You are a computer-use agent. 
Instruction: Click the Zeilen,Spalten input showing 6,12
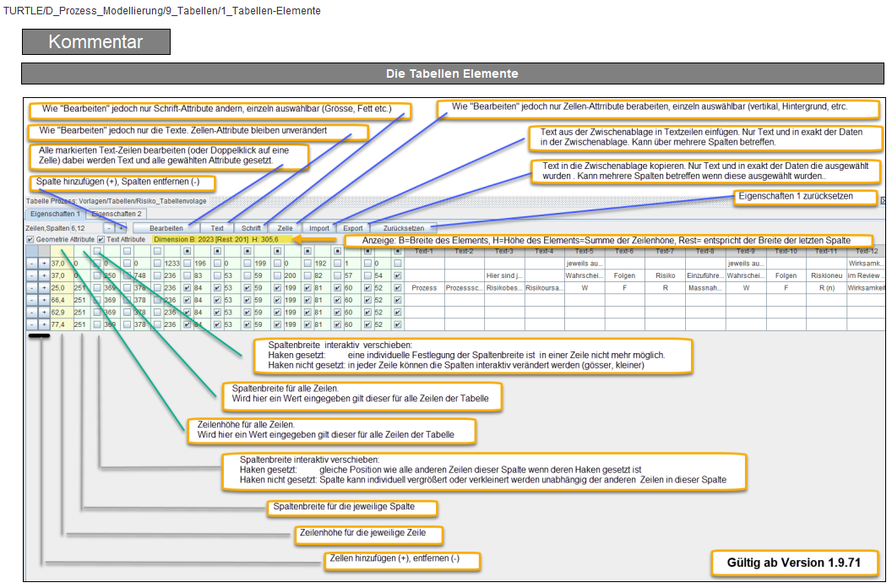(x=86, y=228)
